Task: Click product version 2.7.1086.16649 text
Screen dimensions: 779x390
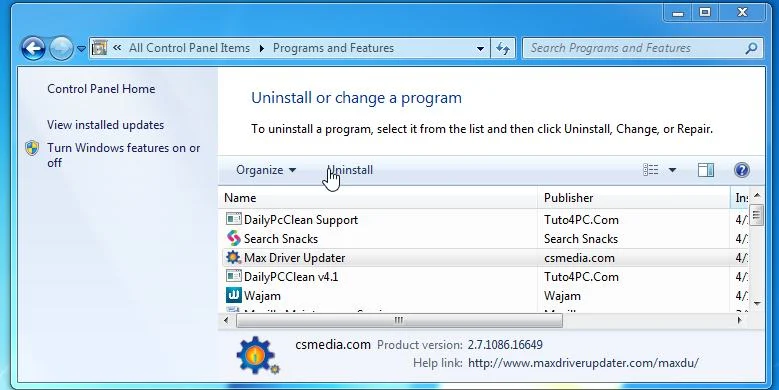Action: (505, 344)
